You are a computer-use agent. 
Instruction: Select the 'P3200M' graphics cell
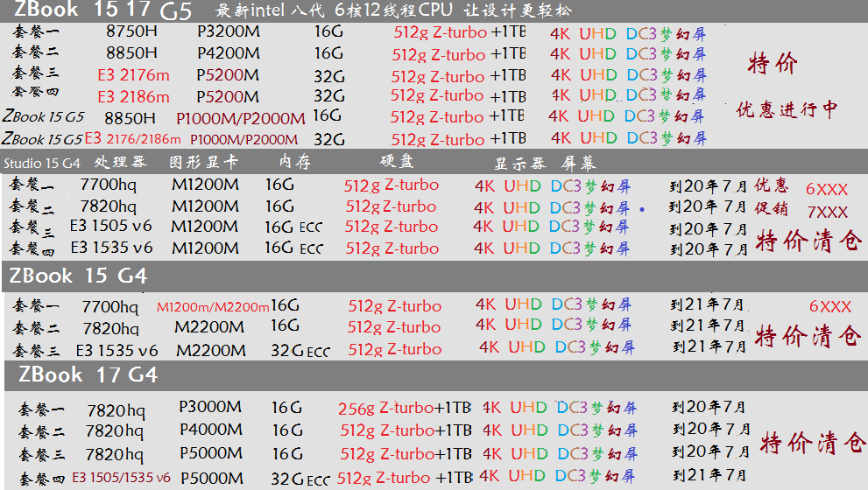pyautogui.click(x=228, y=31)
